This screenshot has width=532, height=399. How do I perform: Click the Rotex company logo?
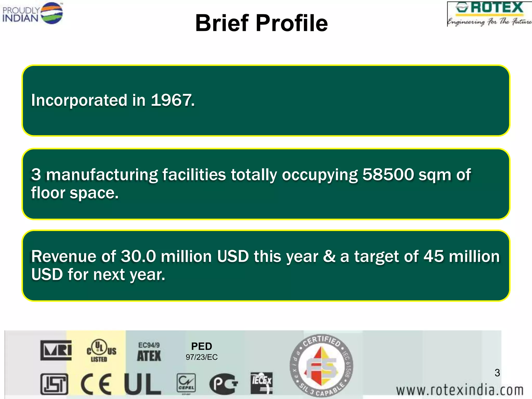(490, 8)
